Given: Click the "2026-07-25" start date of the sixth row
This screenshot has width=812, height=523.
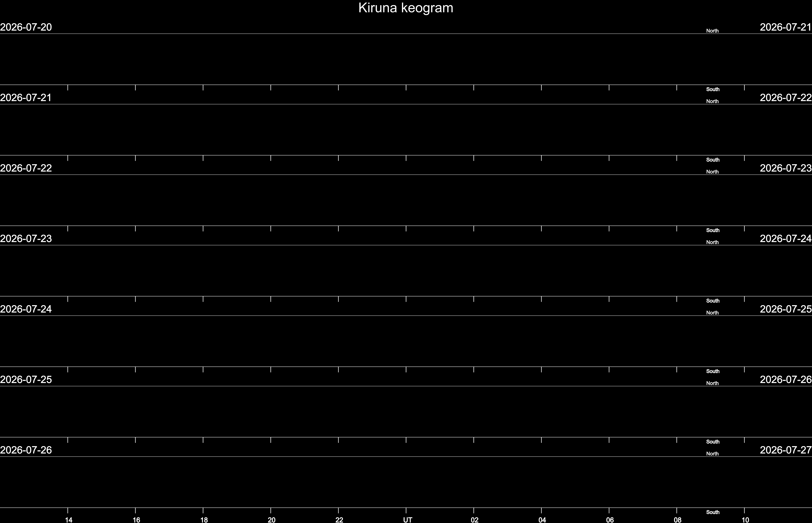Looking at the screenshot, I should 26,380.
